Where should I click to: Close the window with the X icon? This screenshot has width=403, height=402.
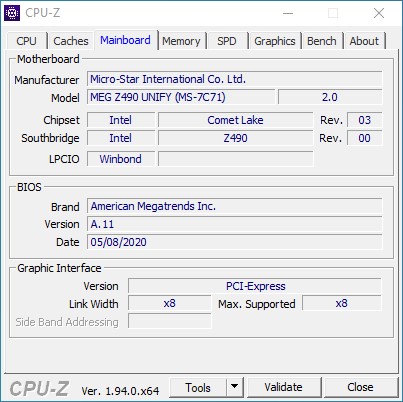(379, 13)
